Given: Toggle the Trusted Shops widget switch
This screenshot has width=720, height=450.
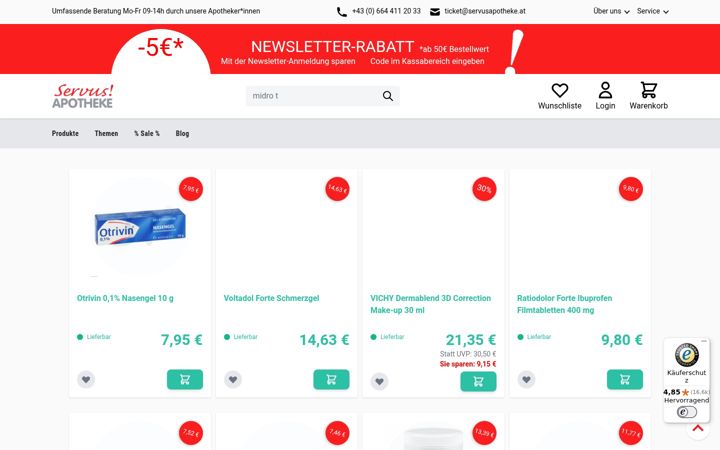Looking at the screenshot, I should coord(686,412).
